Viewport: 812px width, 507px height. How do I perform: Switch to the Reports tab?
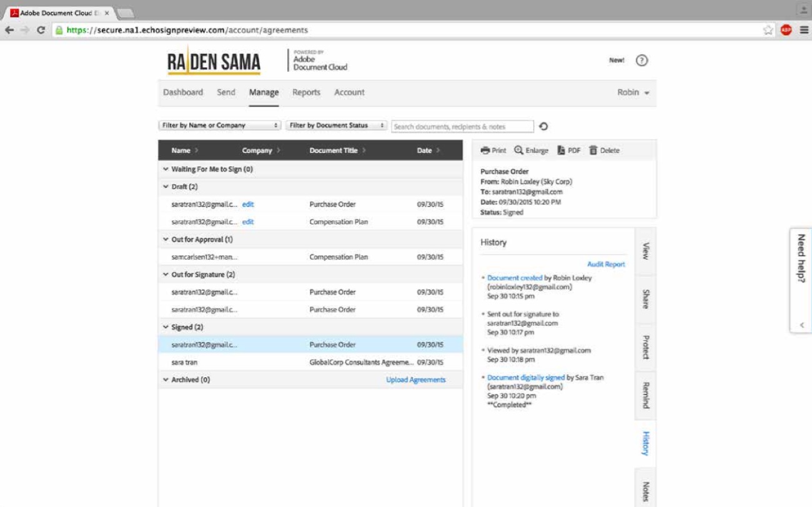tap(306, 92)
